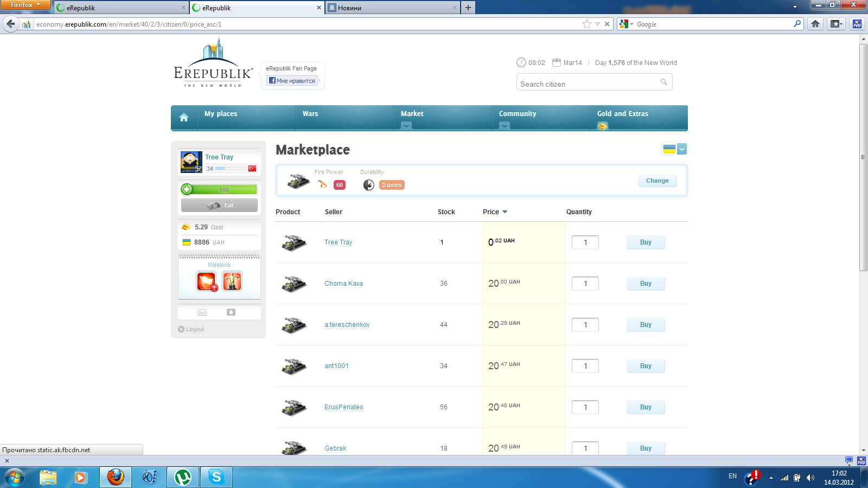This screenshot has height=488, width=868.
Task: Switch to the first eRepublik tab
Action: (x=121, y=8)
